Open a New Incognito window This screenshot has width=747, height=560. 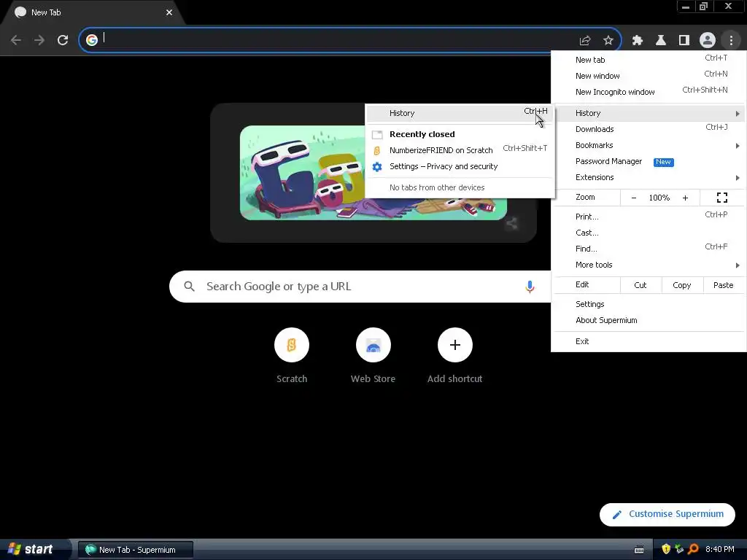[649, 92]
